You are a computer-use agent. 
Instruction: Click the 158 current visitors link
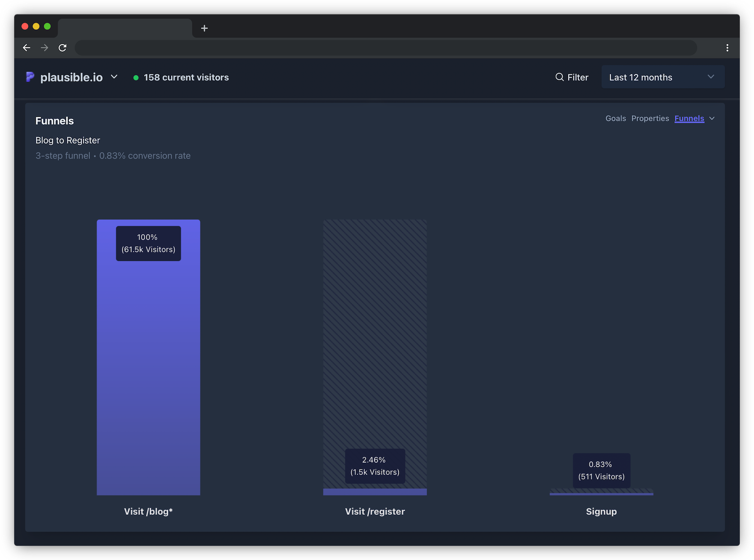pyautogui.click(x=186, y=77)
